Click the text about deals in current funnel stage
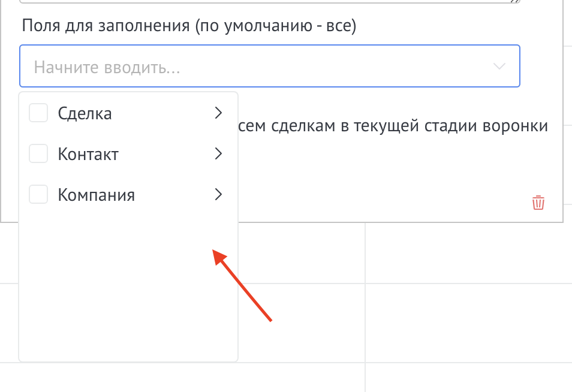The width and height of the screenshot is (572, 392). pyautogui.click(x=393, y=126)
